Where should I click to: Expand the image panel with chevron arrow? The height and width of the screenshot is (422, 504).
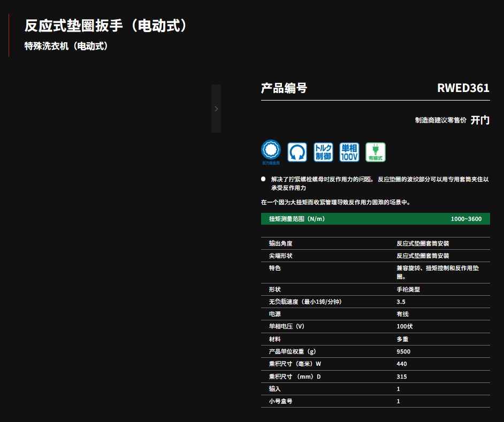click(x=216, y=109)
